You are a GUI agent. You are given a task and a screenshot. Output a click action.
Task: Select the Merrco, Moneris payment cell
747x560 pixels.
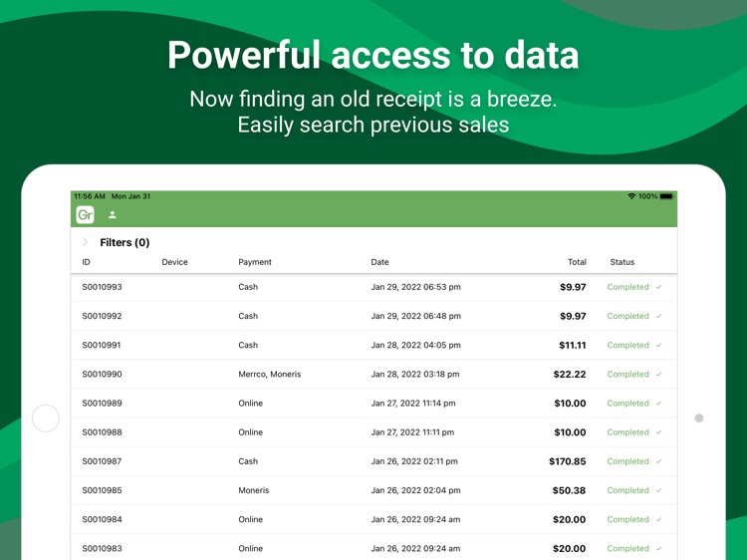[x=270, y=374]
